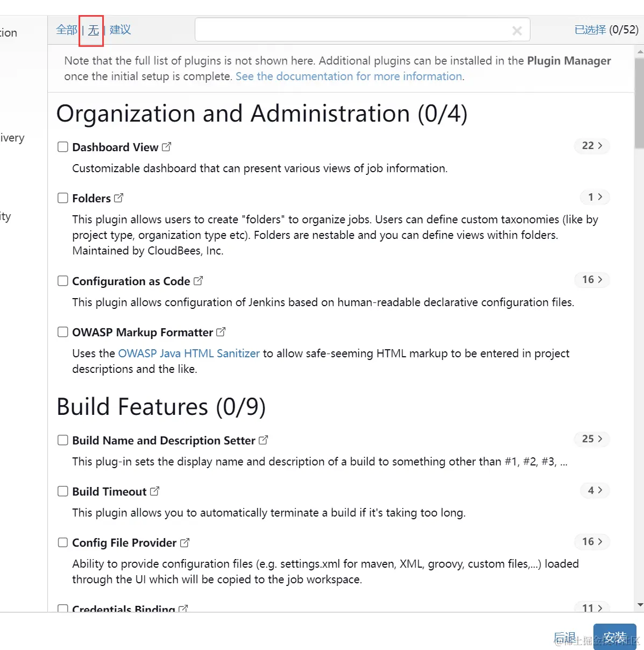Open the documentation for more information link

pos(349,76)
